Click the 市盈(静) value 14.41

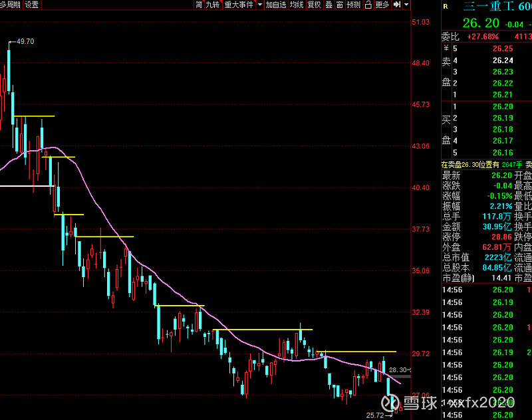(x=501, y=278)
